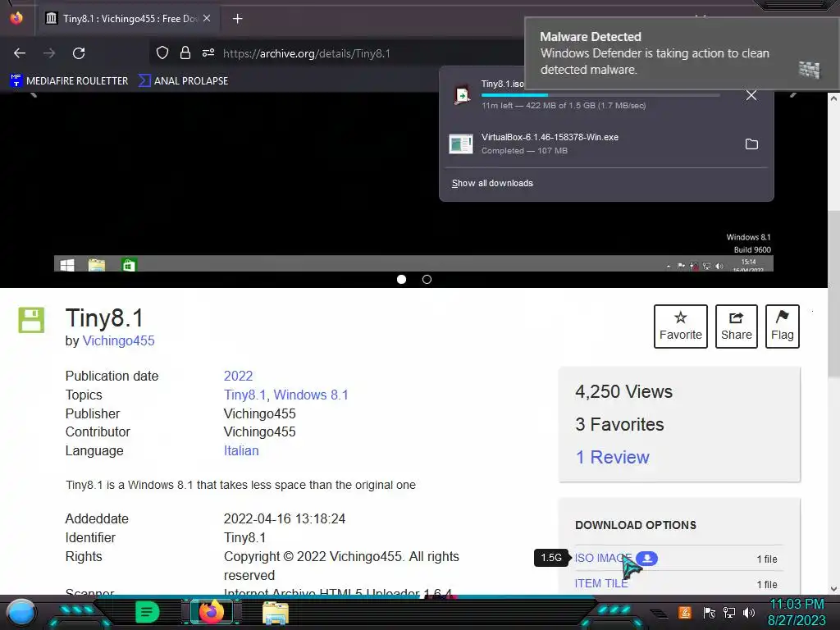Open site permissions icon in address bar
The image size is (840, 630).
208,52
